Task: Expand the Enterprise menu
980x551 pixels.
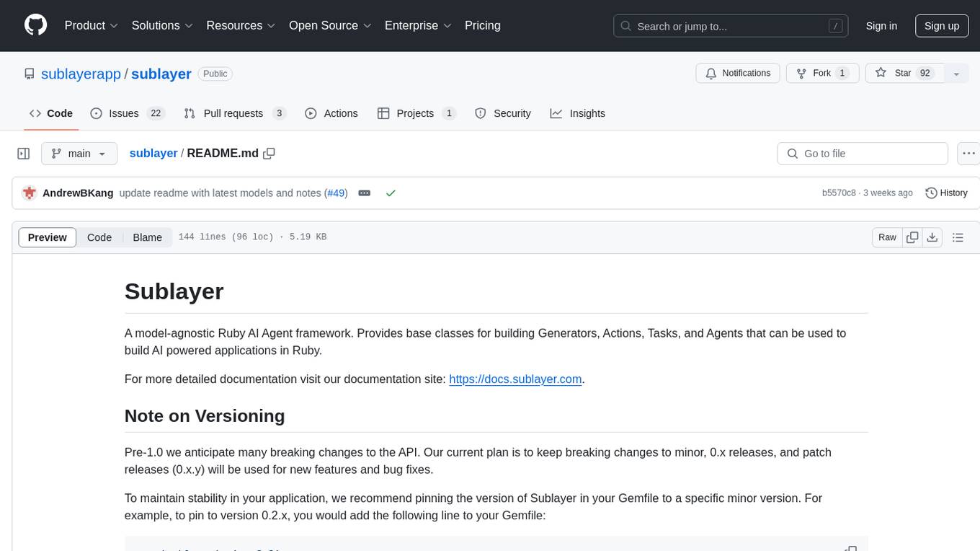Action: pyautogui.click(x=419, y=25)
